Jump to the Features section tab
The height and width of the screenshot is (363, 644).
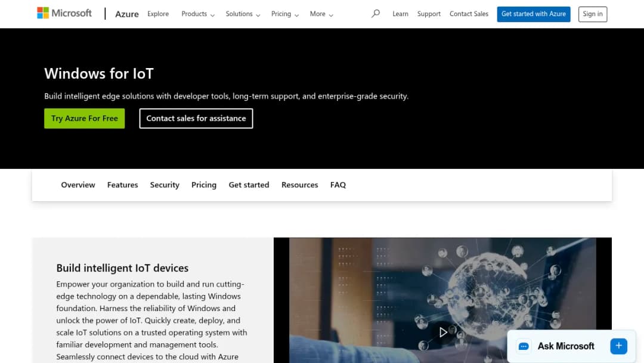pyautogui.click(x=122, y=185)
